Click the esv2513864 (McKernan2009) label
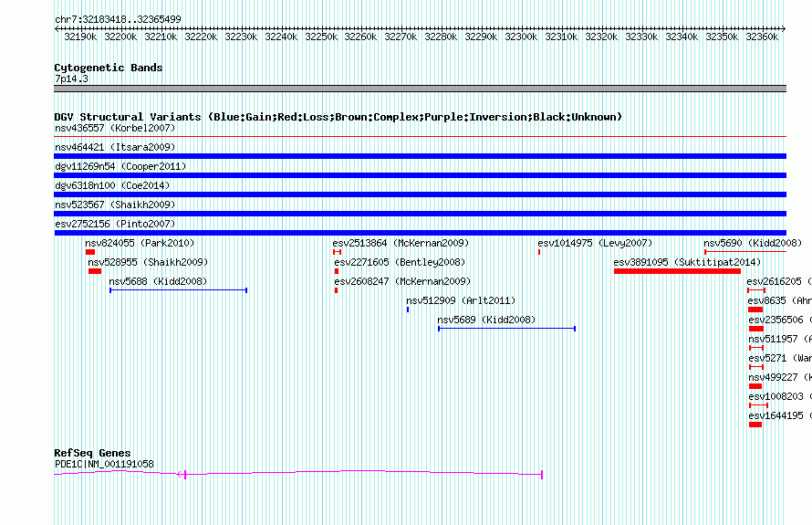The height and width of the screenshot is (525, 812). tap(401, 243)
